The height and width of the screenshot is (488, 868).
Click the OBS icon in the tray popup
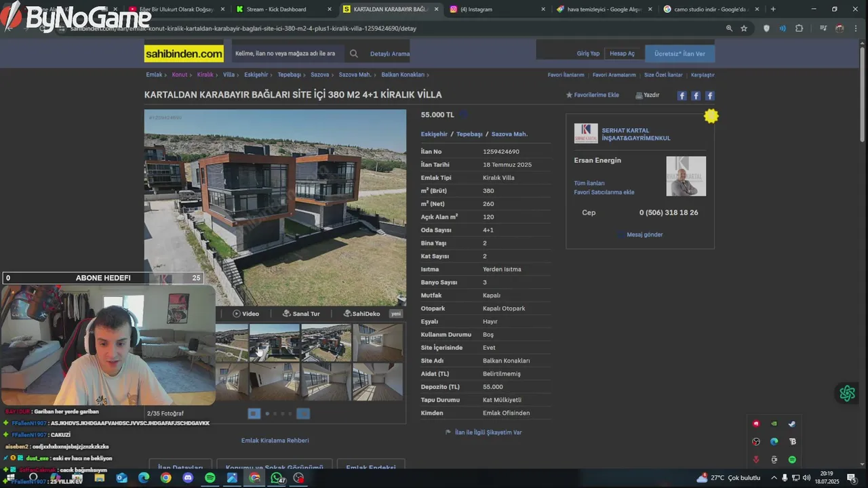coord(756,442)
